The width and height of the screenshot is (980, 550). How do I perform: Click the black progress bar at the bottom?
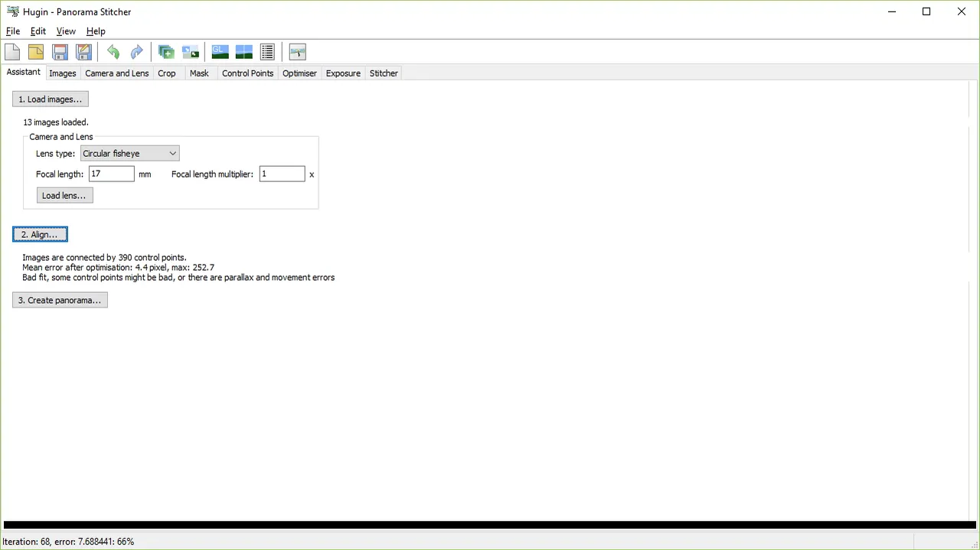490,526
